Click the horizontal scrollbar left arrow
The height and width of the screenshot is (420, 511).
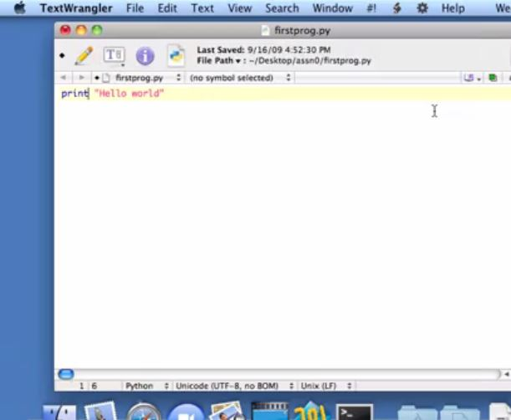click(507, 374)
